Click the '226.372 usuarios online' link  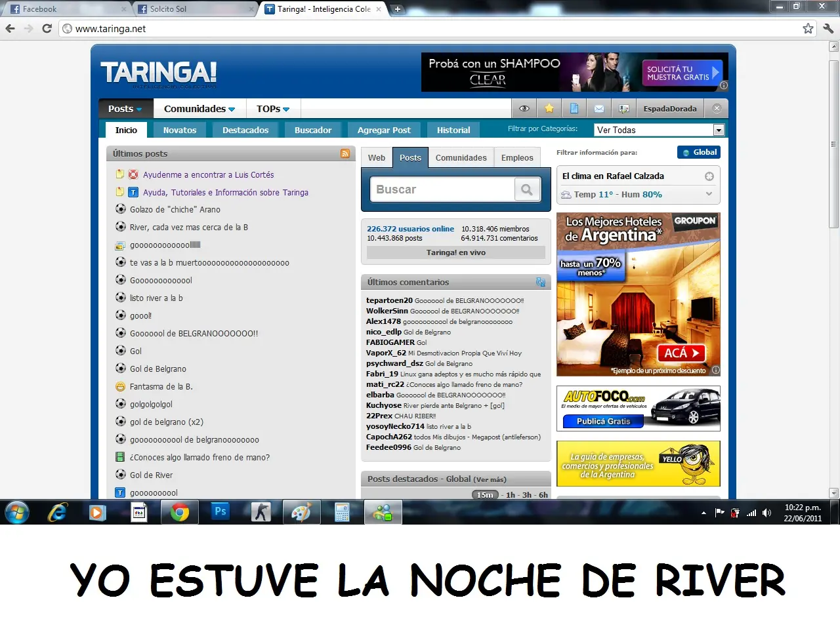[x=410, y=229]
